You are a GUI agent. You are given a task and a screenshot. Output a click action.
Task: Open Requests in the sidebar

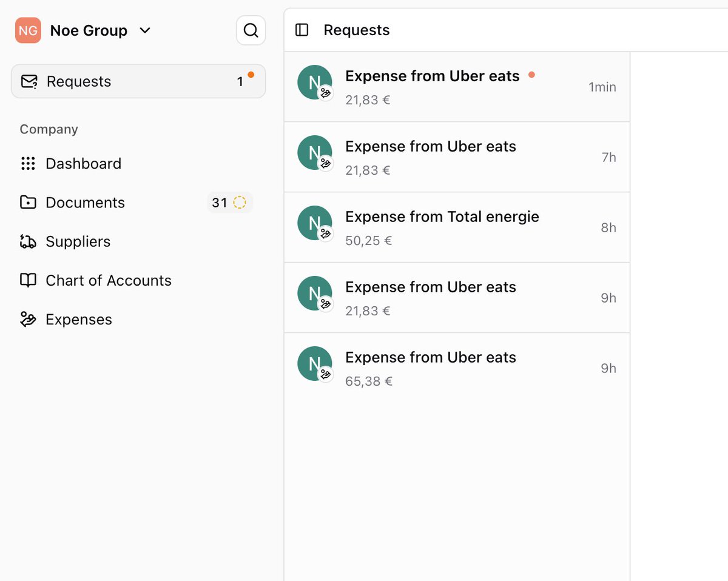click(x=79, y=81)
